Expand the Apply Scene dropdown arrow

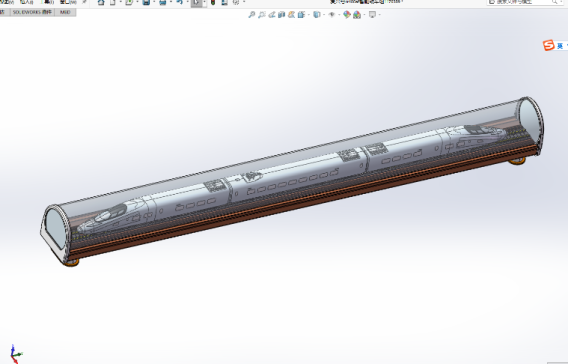point(364,14)
